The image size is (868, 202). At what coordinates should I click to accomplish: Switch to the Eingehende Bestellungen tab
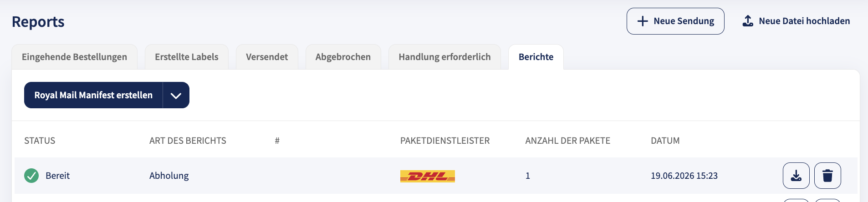[x=74, y=57]
